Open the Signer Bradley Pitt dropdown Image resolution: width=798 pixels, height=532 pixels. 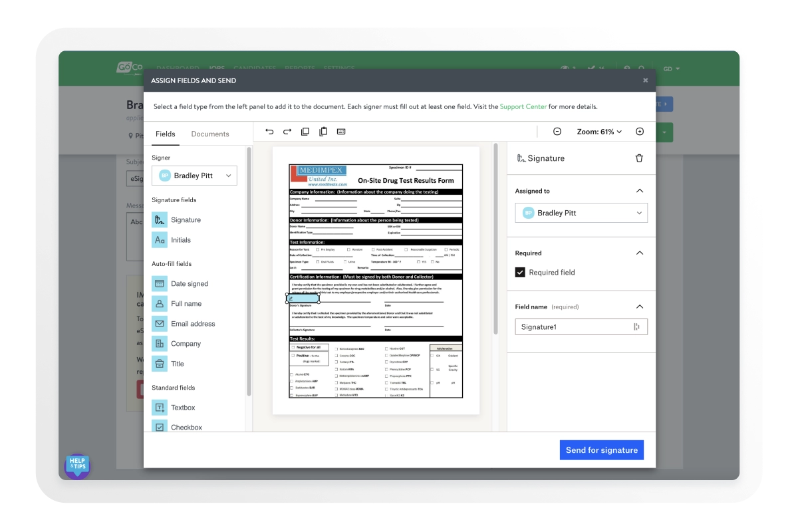(x=194, y=176)
